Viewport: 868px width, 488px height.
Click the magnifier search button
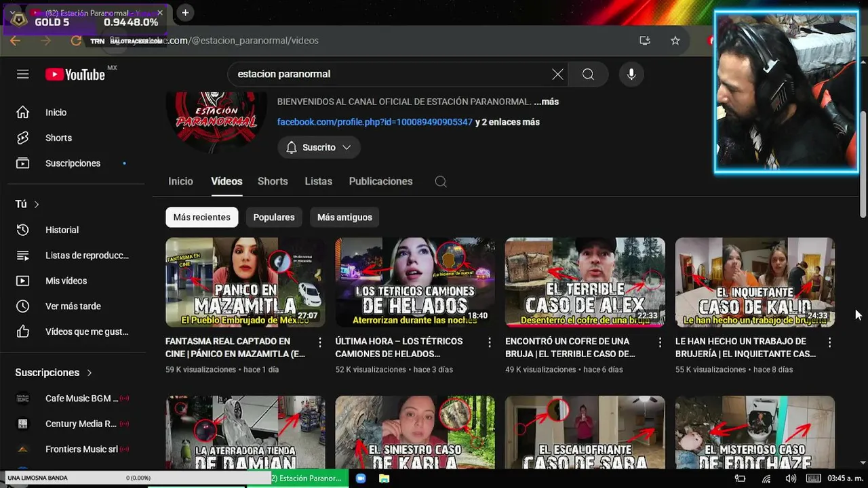588,74
